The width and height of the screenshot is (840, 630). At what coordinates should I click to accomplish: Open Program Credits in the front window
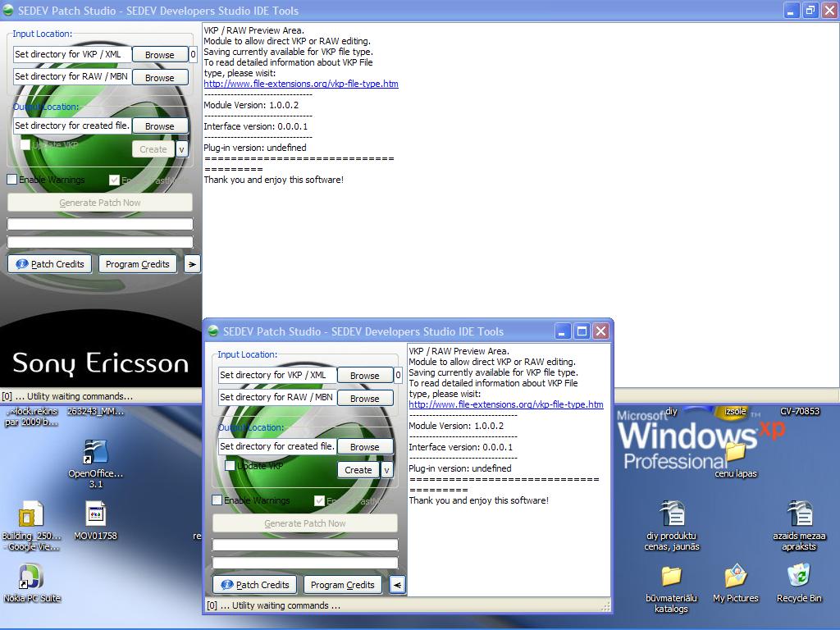click(343, 585)
